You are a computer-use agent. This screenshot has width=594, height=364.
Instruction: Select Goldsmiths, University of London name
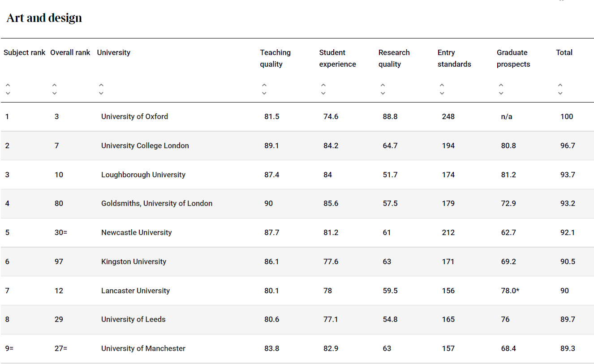[x=157, y=203]
